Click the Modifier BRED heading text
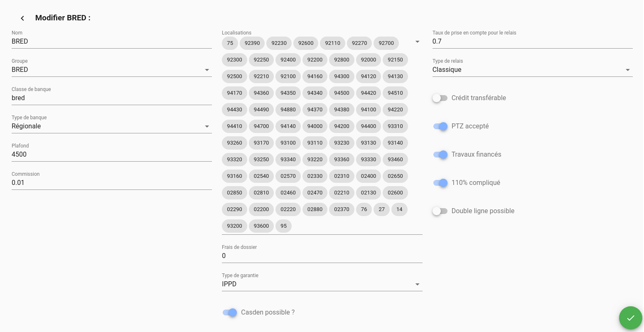The height and width of the screenshot is (332, 644). pos(63,18)
